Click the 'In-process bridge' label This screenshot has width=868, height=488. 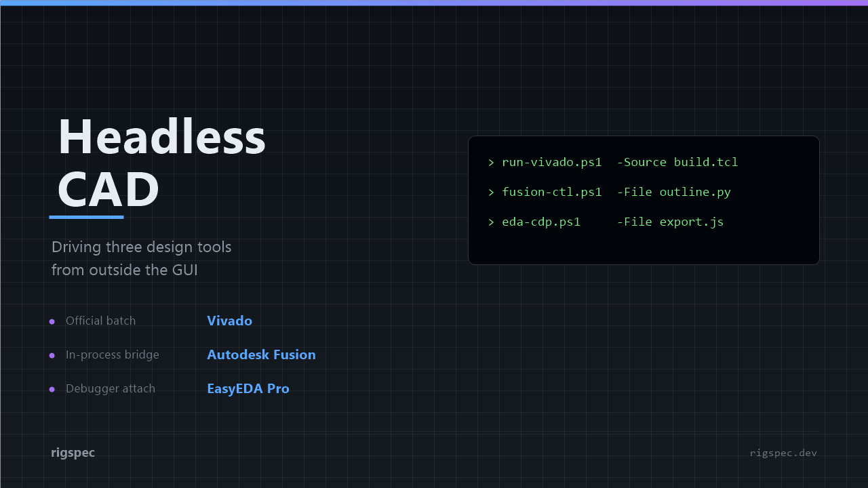113,354
